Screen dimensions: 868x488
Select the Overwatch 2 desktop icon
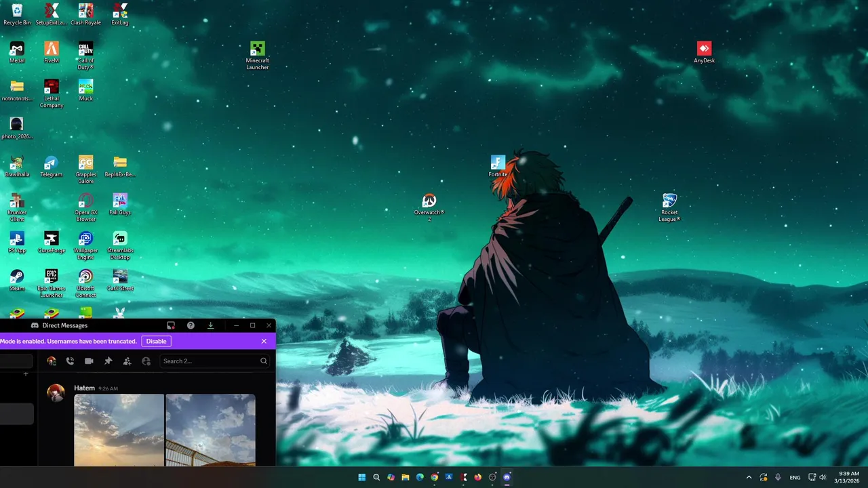point(429,208)
